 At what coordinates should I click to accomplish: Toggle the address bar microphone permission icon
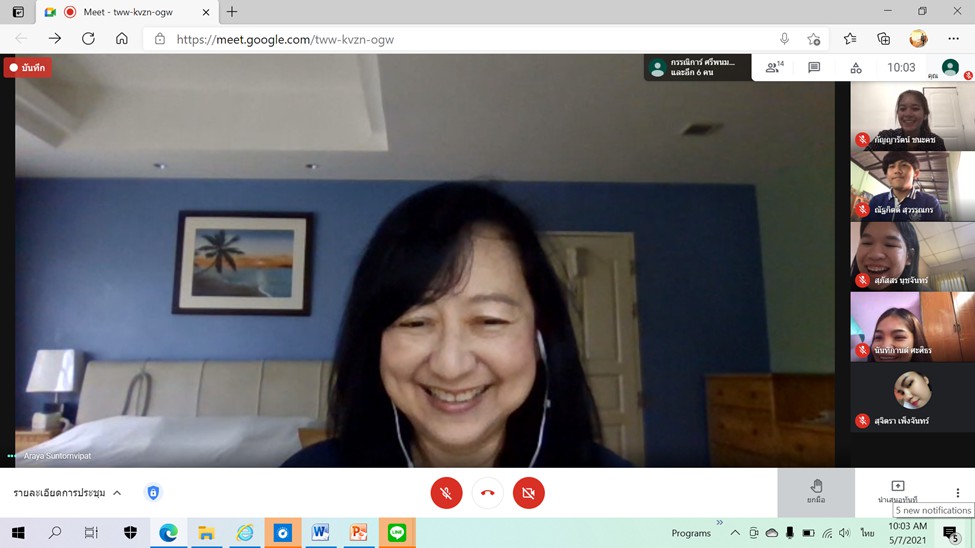(784, 39)
